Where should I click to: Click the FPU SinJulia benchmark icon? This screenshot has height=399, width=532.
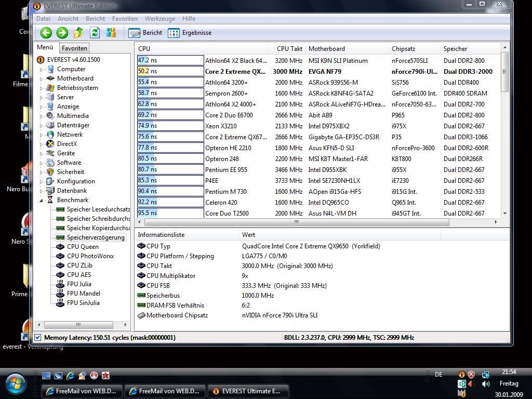(60, 303)
